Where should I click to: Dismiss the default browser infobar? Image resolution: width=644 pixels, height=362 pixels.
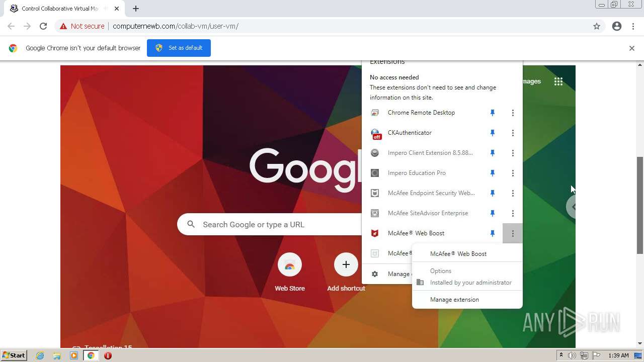pos(632,48)
